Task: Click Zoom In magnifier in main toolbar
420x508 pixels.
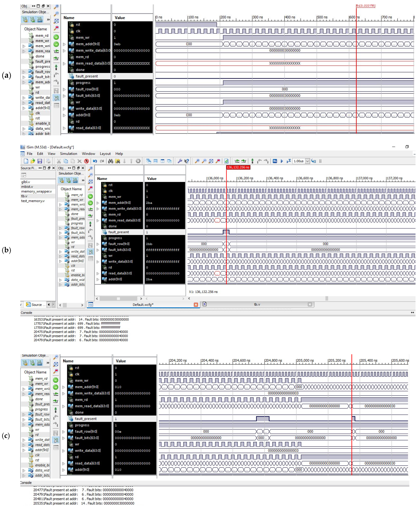Action: pos(197,161)
